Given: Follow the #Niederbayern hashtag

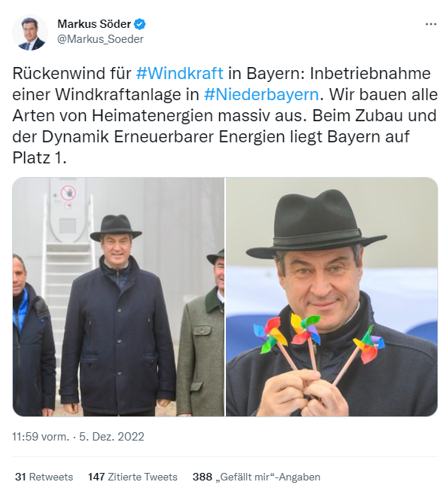Looking at the screenshot, I should (x=261, y=94).
